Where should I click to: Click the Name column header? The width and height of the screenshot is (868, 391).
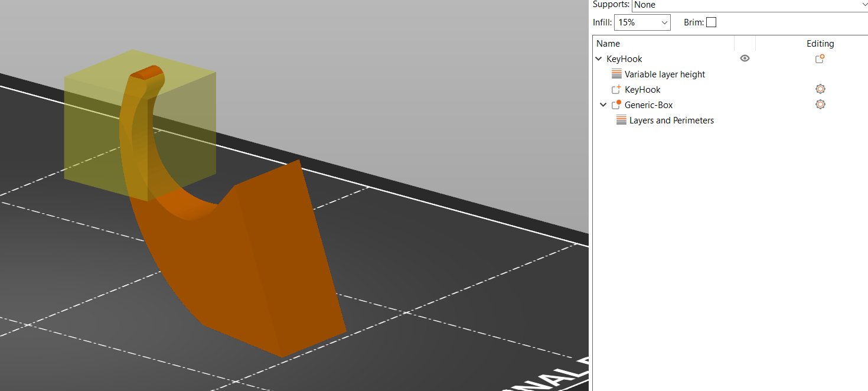608,44
